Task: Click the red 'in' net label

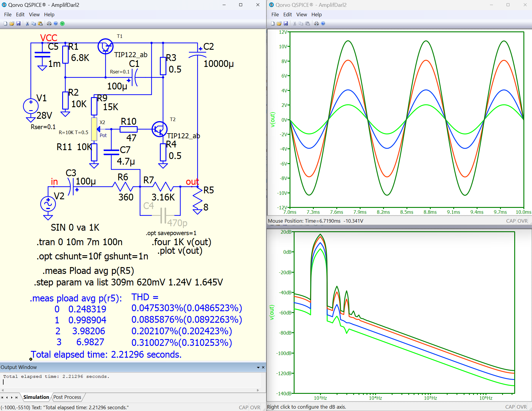Action: [54, 182]
